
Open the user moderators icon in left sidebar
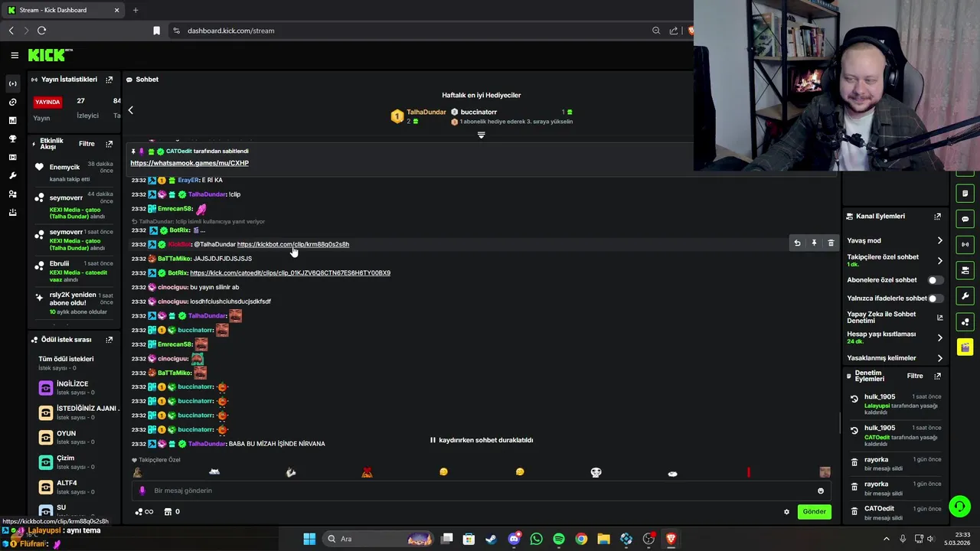(12, 194)
